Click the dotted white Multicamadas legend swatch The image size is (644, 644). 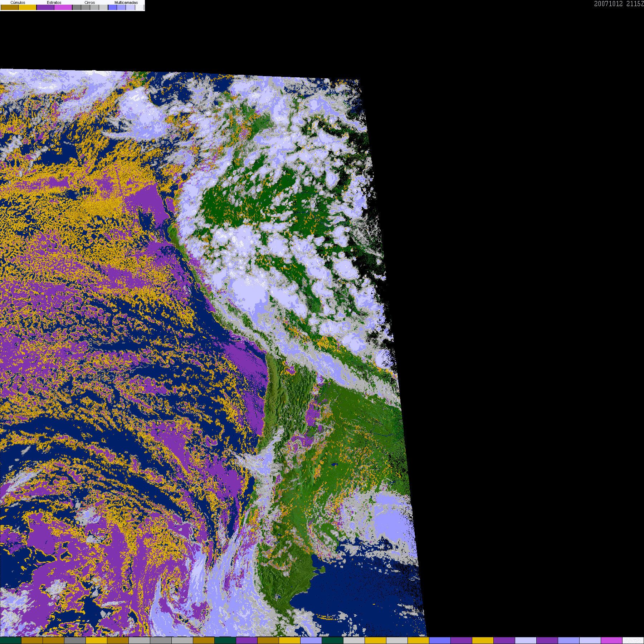(140, 7)
